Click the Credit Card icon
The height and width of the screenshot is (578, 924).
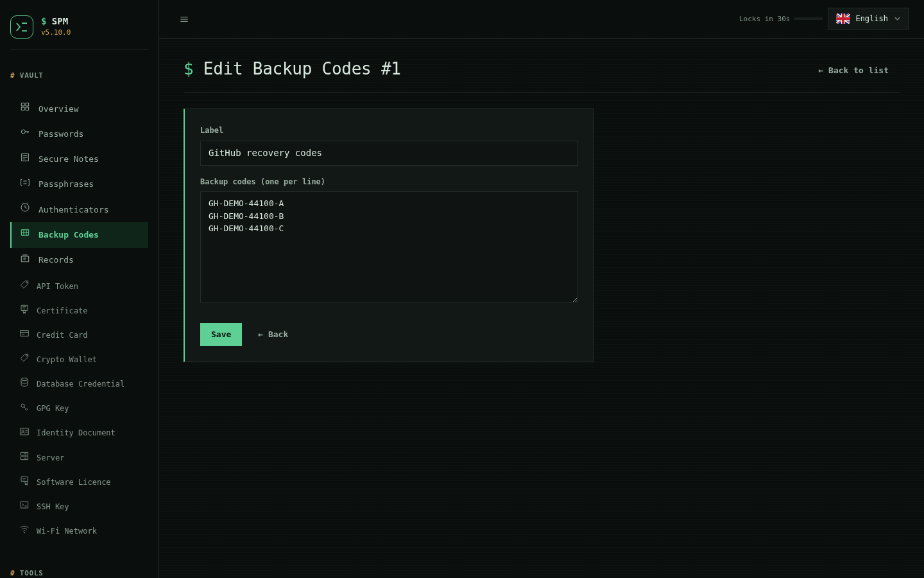pos(24,333)
